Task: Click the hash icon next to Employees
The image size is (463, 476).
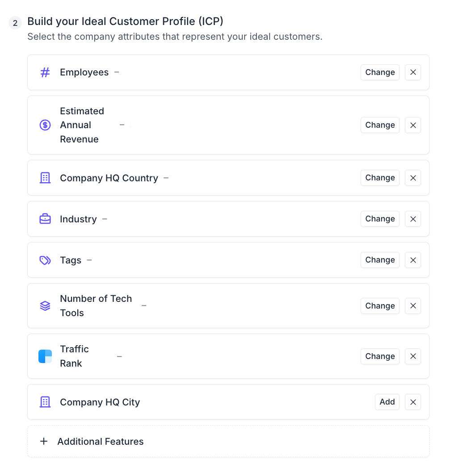Action: pos(45,72)
